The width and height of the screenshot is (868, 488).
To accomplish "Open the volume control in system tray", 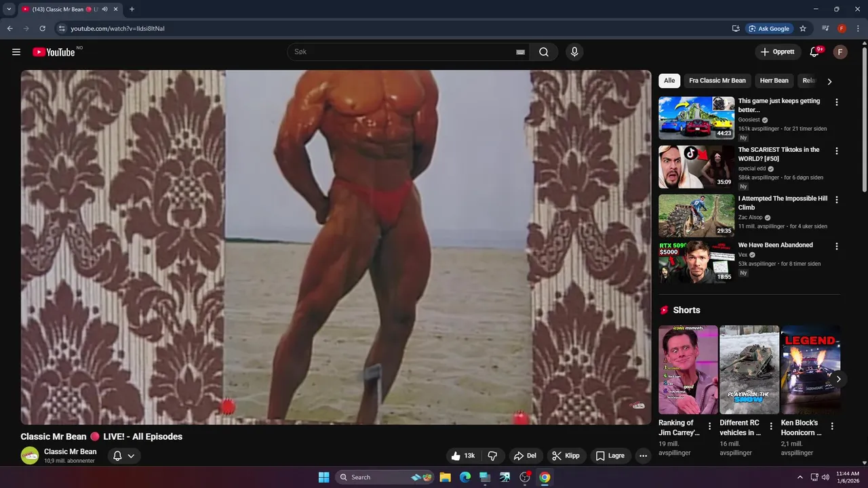I will click(x=825, y=477).
